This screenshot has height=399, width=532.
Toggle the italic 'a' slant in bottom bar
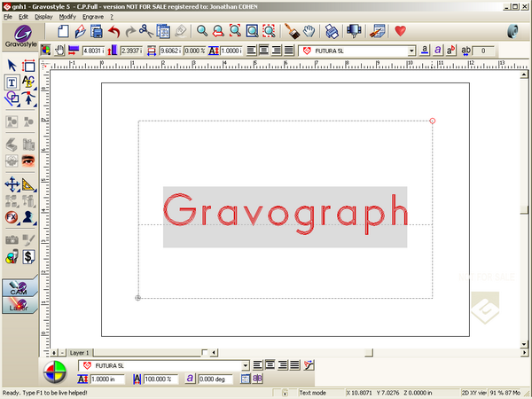(190, 379)
